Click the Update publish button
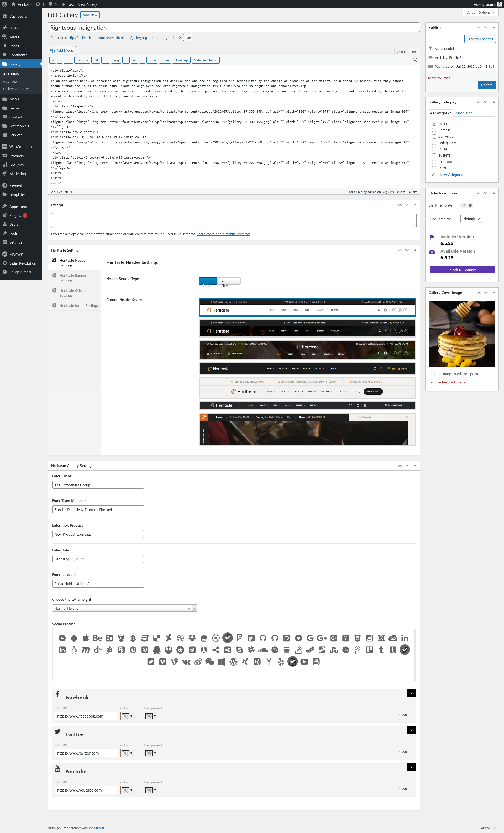Screen dimensions: 504x833 click(486, 85)
